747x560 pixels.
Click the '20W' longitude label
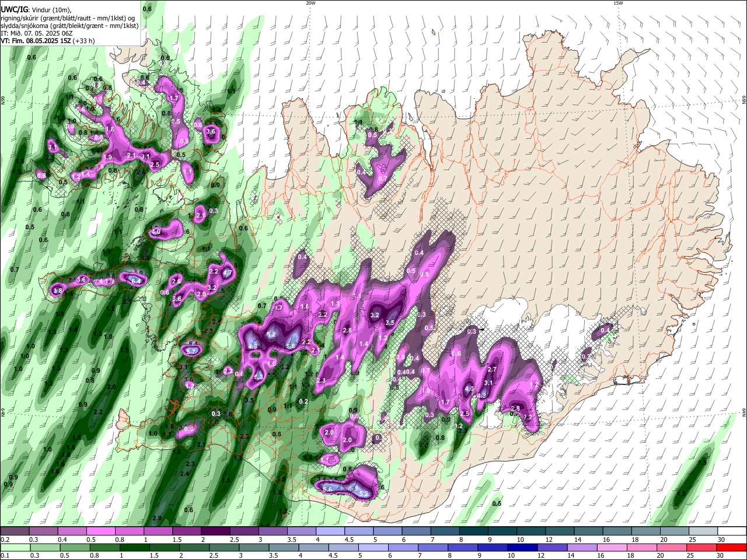pos(310,3)
